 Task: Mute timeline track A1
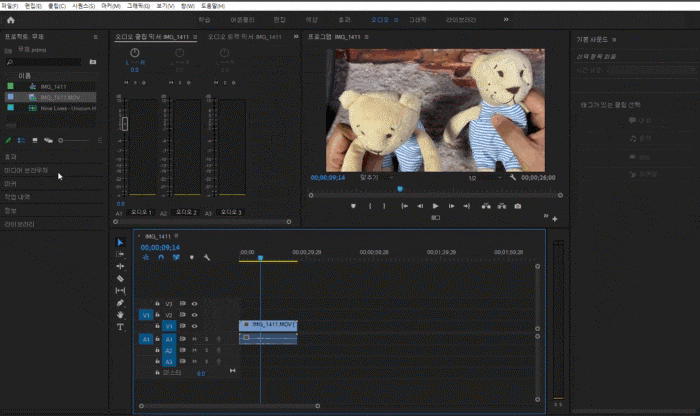pyautogui.click(x=195, y=339)
